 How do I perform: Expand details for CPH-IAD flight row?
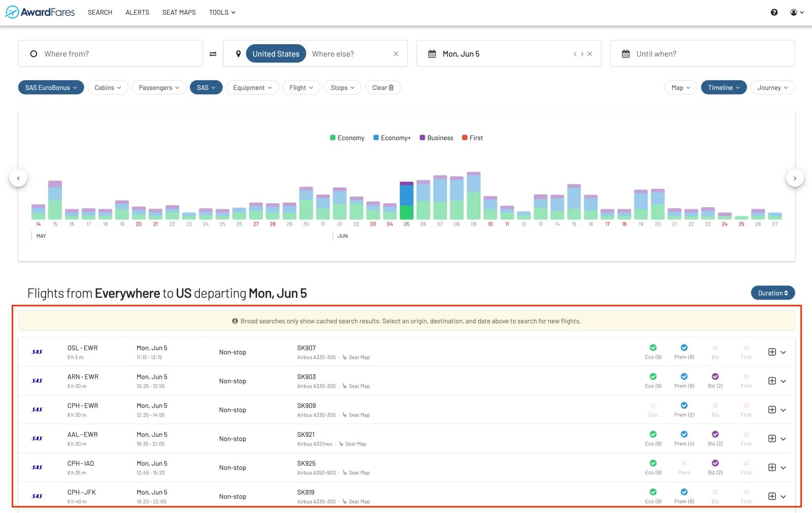783,468
